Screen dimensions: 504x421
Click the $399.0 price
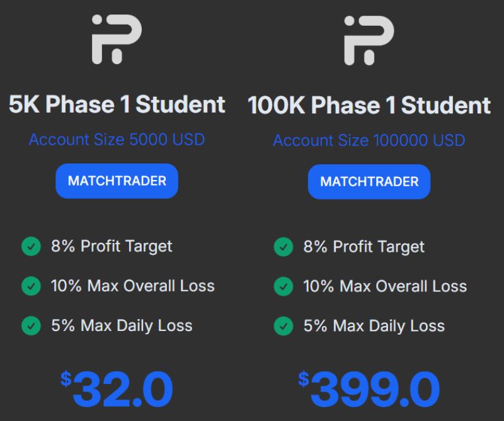(x=369, y=389)
